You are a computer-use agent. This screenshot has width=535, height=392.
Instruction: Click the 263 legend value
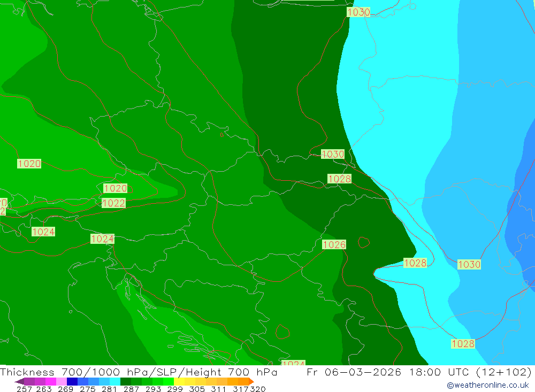pyautogui.click(x=44, y=389)
